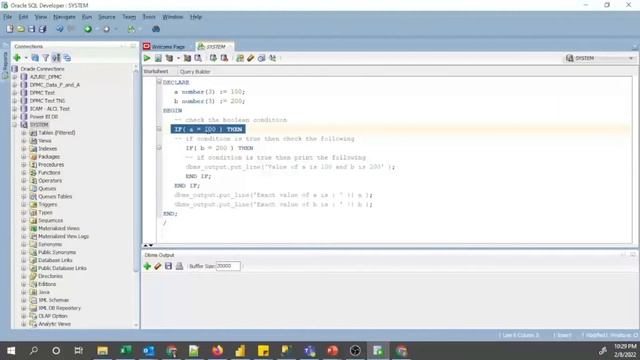The image size is (640, 360).
Task: Select the Power BI DE connection
Action: tap(44, 117)
